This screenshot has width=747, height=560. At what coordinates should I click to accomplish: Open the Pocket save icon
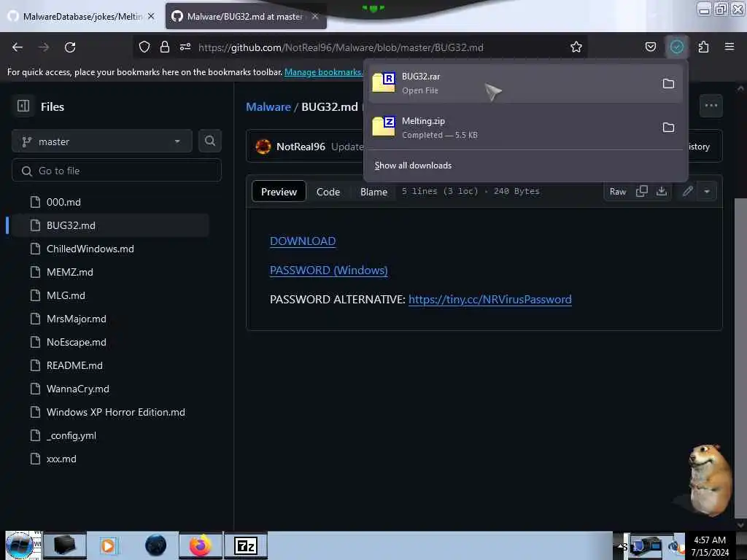650,47
